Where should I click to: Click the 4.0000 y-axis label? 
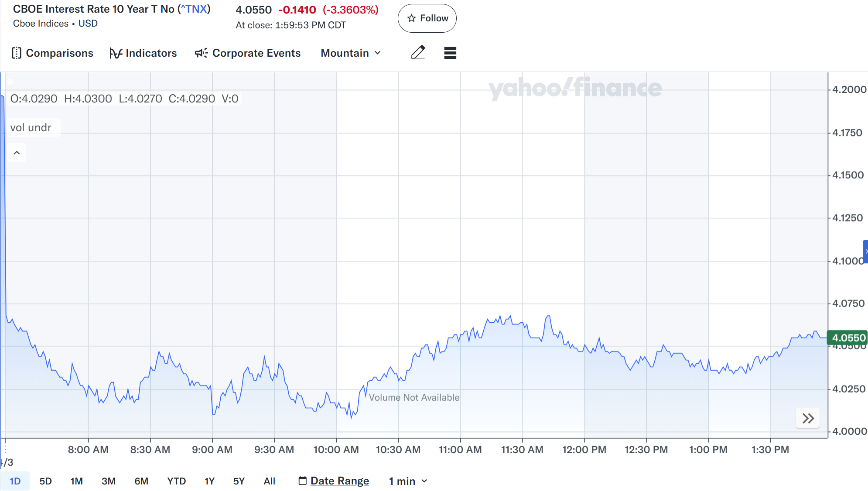[x=850, y=431]
